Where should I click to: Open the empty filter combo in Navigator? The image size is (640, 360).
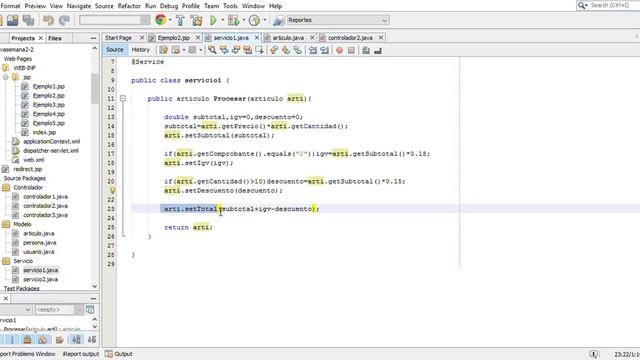pos(59,309)
